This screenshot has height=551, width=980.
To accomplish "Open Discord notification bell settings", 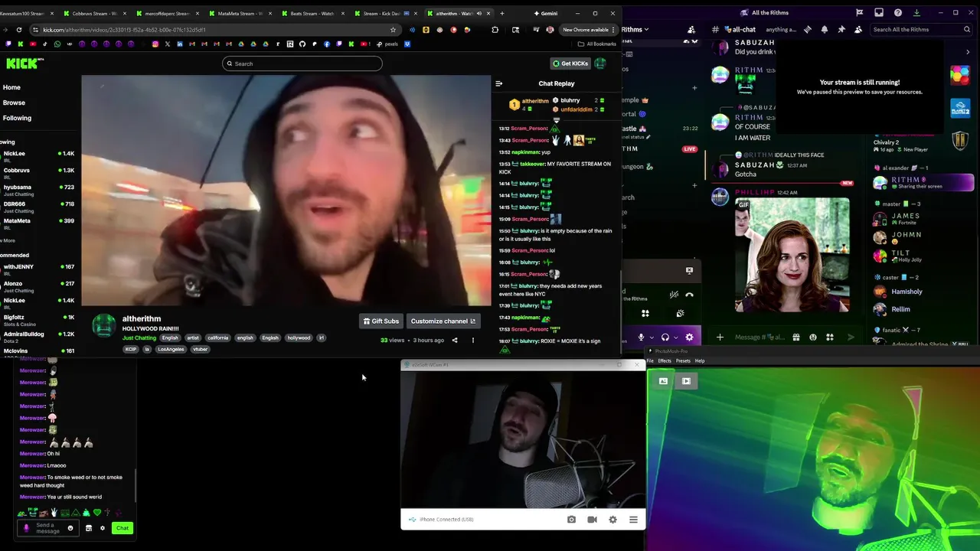I will [x=825, y=29].
